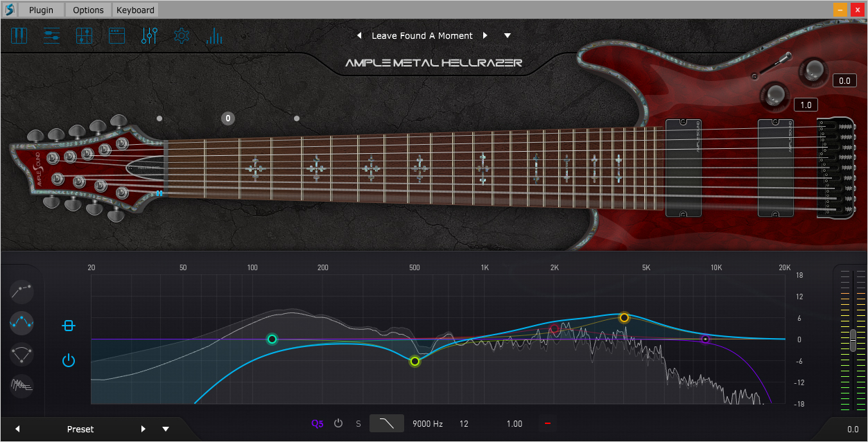The height and width of the screenshot is (442, 868).
Task: Select the 9000 Hz frequency field
Action: point(428,423)
